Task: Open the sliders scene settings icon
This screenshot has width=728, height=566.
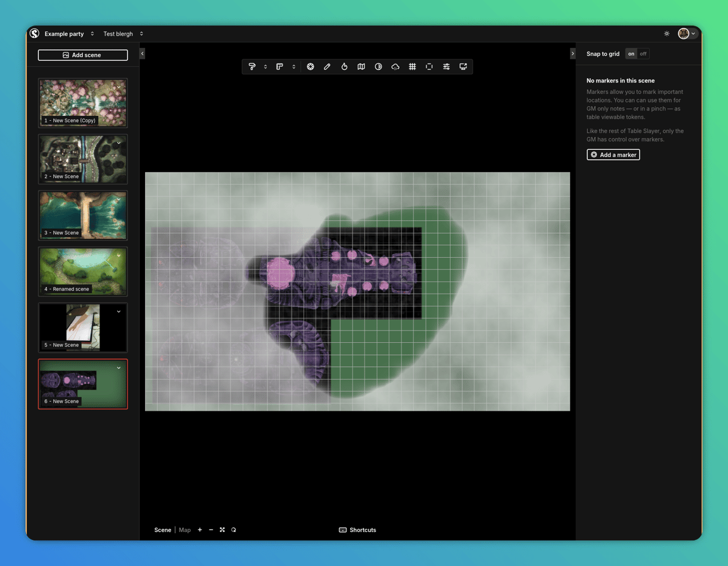Action: point(446,67)
